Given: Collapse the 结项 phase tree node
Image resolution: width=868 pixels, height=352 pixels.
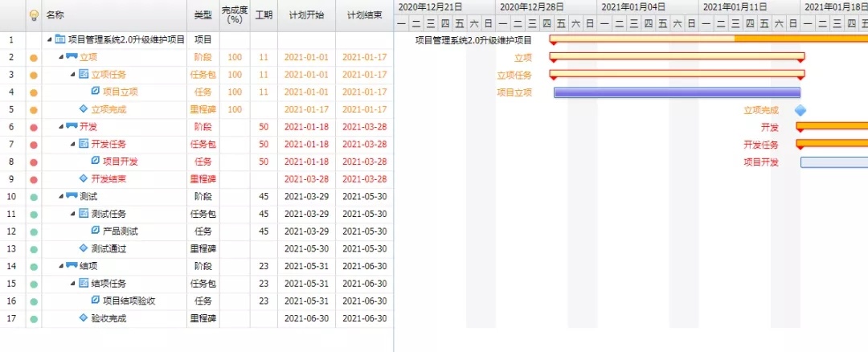Looking at the screenshot, I should 61,266.
